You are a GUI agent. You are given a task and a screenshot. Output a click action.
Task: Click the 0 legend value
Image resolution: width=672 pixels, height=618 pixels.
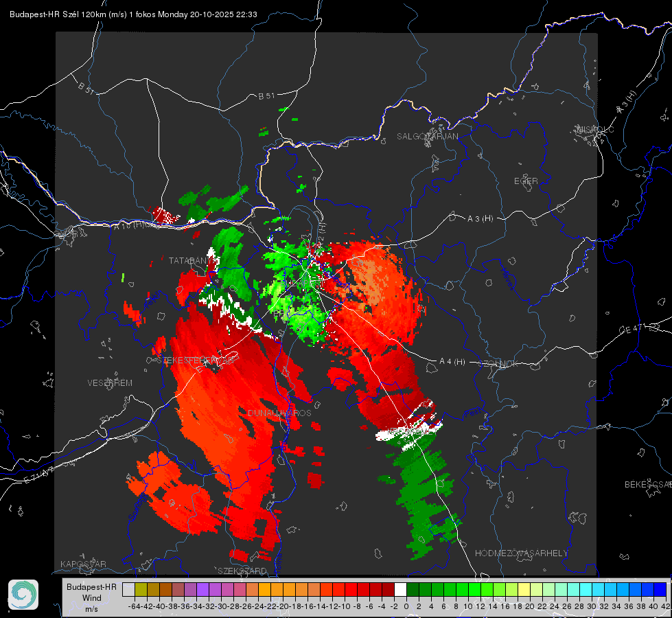406,606
